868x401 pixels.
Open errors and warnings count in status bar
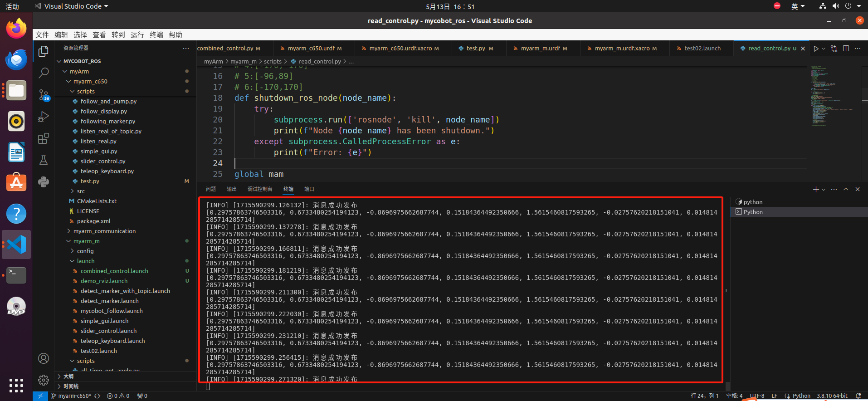pos(118,396)
